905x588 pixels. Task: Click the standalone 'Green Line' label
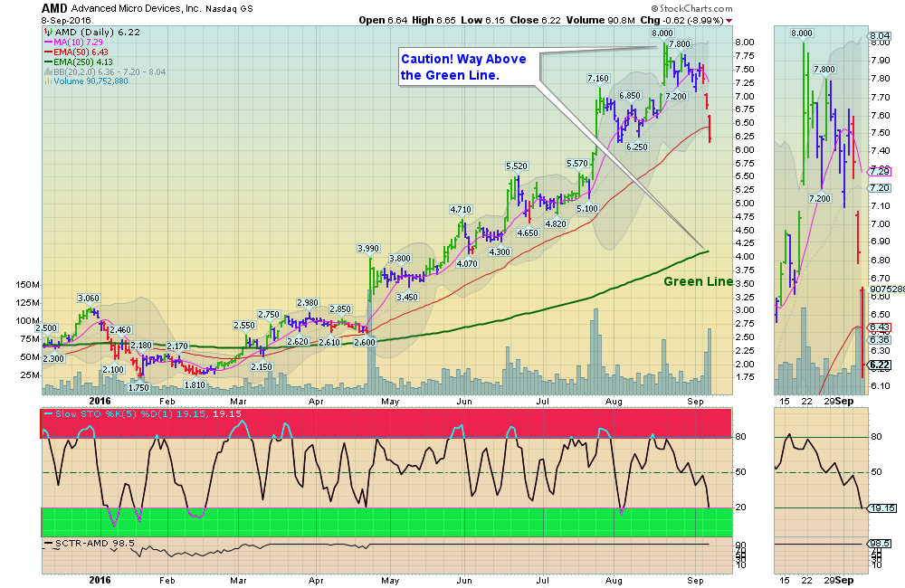click(698, 281)
